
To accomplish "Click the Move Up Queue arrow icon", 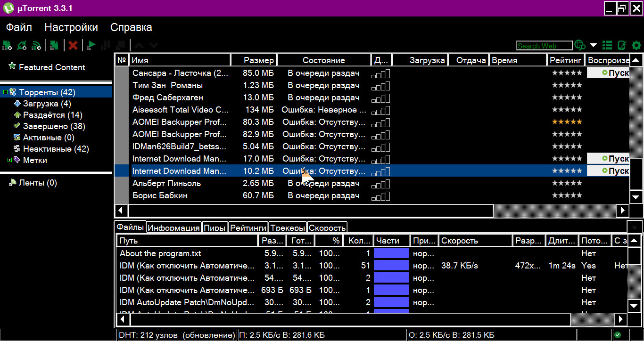I will click(x=139, y=45).
